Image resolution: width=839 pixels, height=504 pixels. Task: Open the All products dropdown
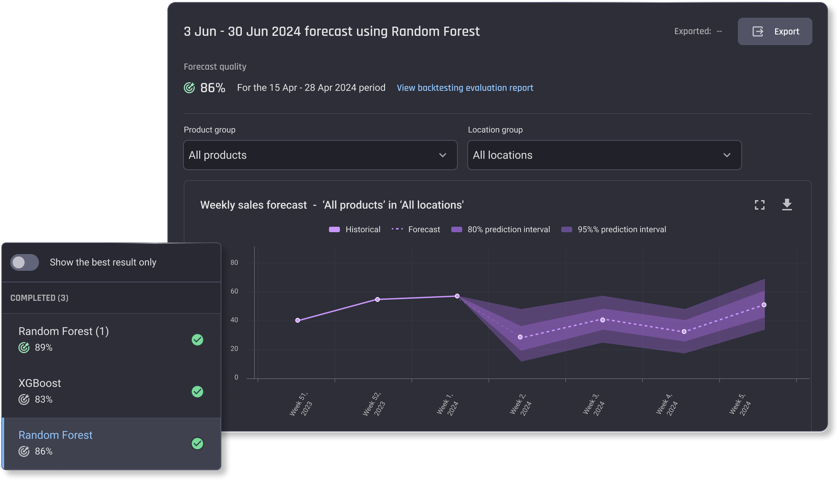(x=320, y=155)
